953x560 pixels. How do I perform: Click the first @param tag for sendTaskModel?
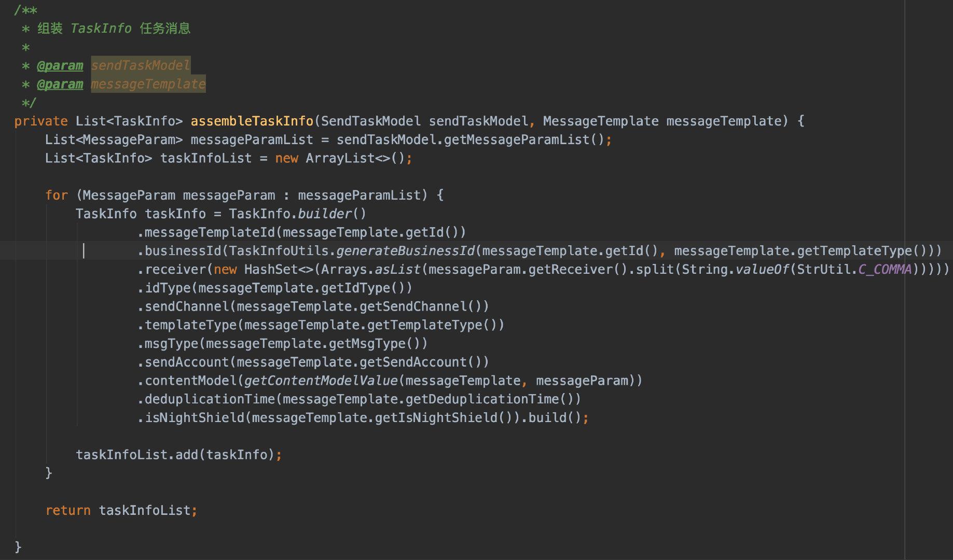pyautogui.click(x=60, y=66)
